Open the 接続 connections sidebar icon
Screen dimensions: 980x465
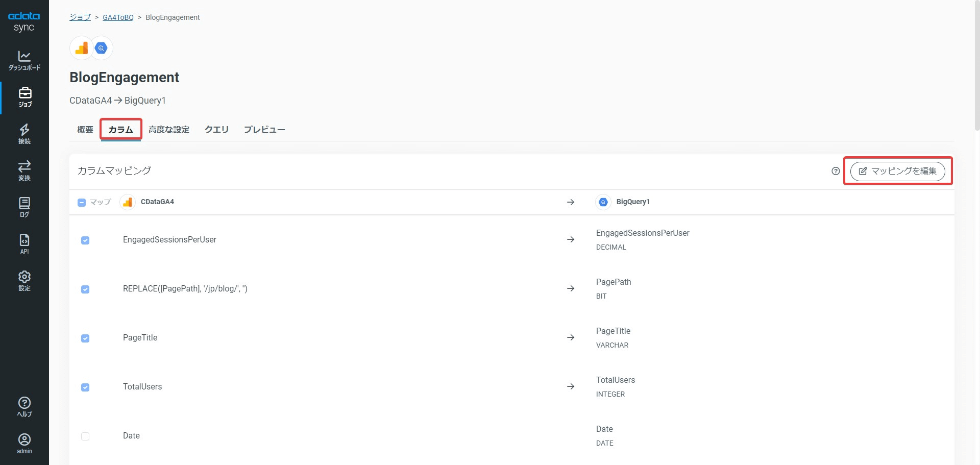(x=24, y=134)
